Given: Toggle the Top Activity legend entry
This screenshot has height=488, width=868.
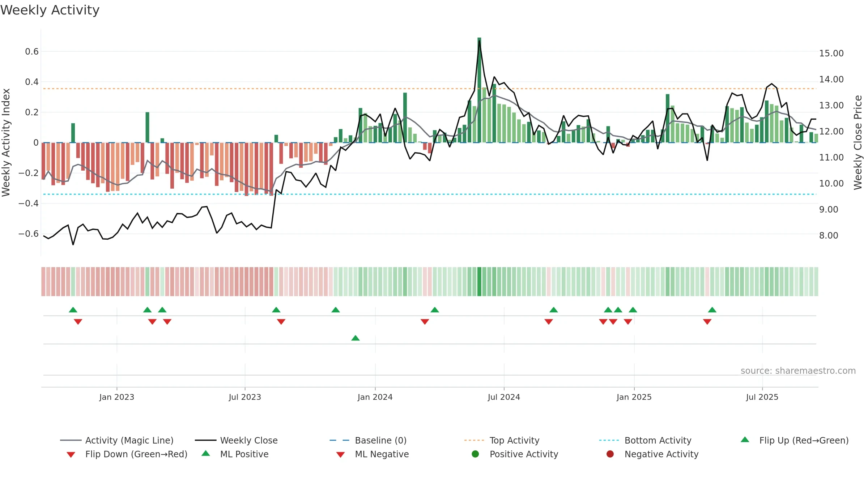Looking at the screenshot, I should click(502, 440).
